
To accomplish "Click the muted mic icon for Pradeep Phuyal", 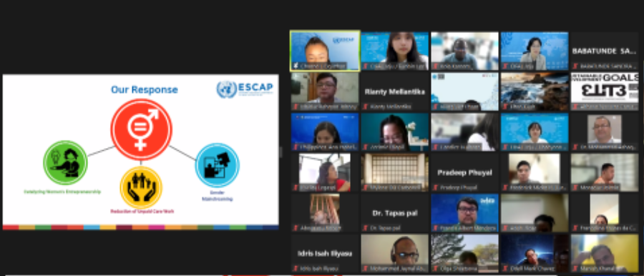I will pyautogui.click(x=435, y=188).
